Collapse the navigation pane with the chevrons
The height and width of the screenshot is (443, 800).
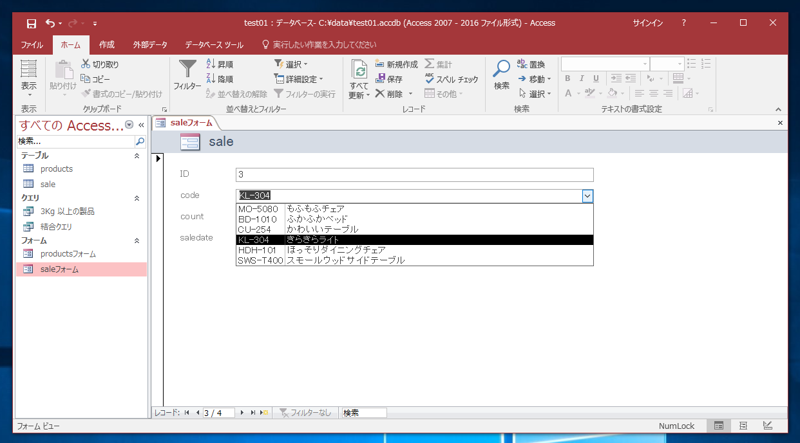(141, 125)
